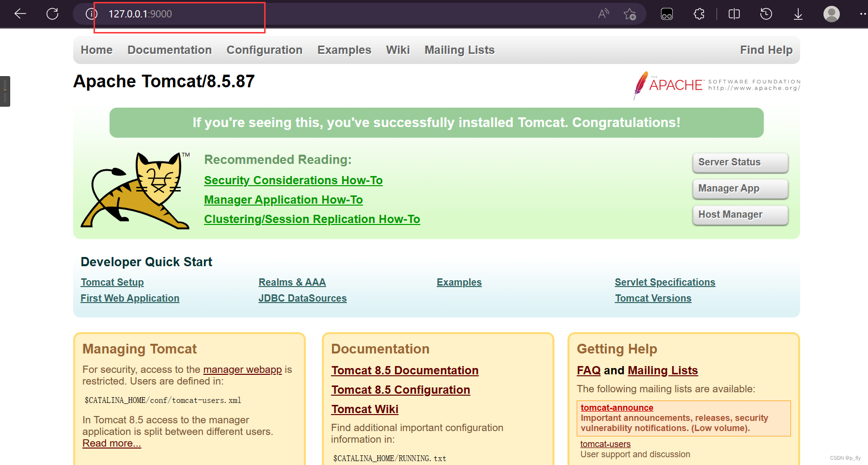Open the tomcat-announce mailing list link
This screenshot has width=868, height=465.
[x=616, y=408]
